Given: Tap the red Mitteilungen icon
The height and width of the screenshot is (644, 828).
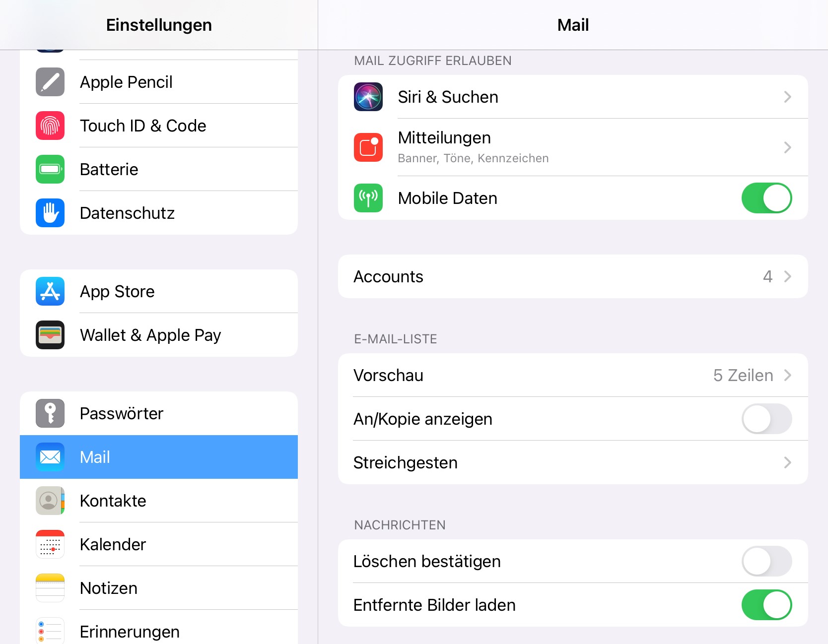Looking at the screenshot, I should 368,147.
